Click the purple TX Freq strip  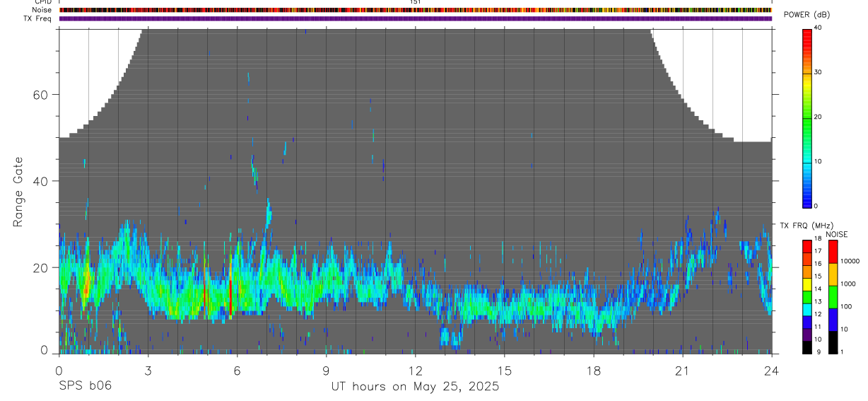[416, 18]
